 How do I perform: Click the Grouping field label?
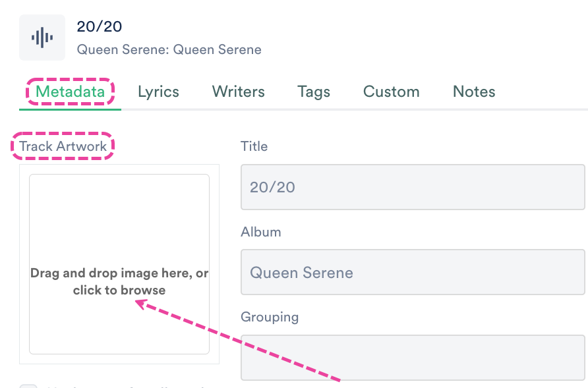[x=270, y=317]
